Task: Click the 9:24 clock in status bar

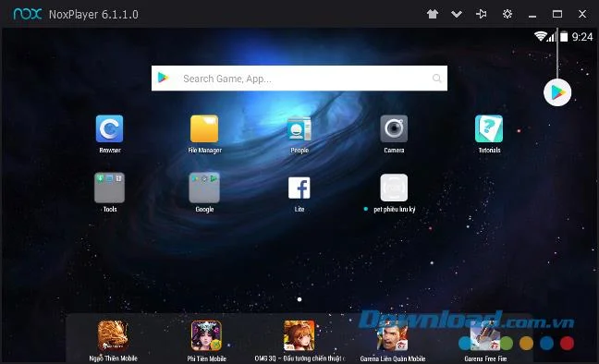Action: click(582, 37)
